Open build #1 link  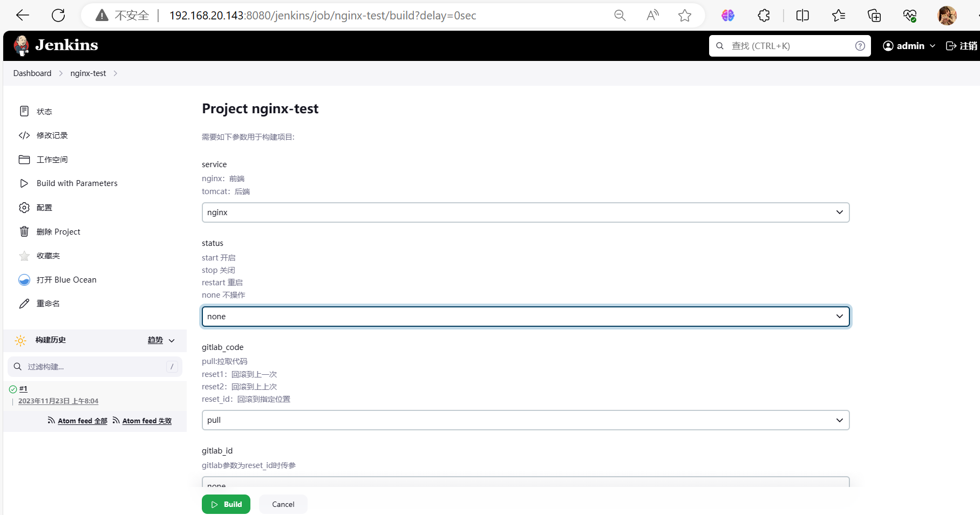23,389
